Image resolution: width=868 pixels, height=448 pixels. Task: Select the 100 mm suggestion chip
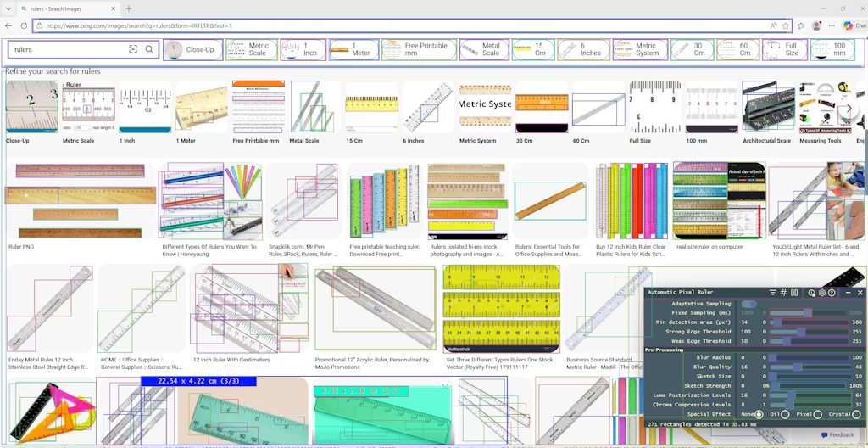(x=832, y=49)
